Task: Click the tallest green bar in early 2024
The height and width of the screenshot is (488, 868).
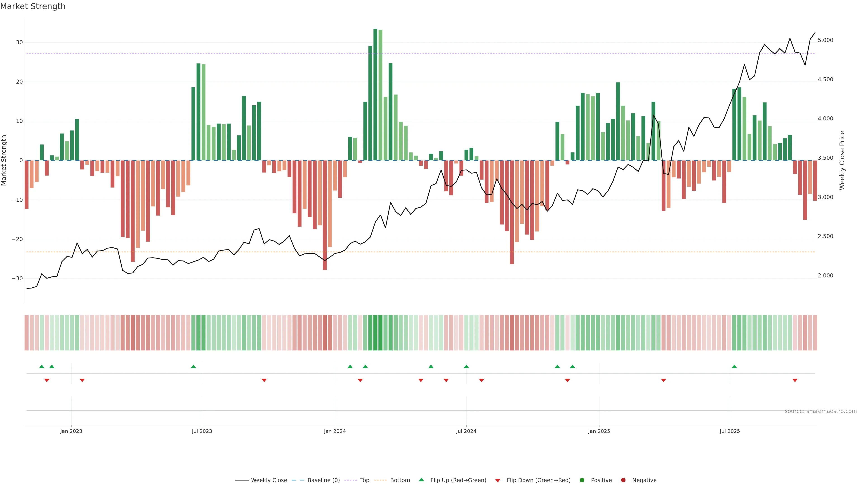Action: [x=375, y=94]
